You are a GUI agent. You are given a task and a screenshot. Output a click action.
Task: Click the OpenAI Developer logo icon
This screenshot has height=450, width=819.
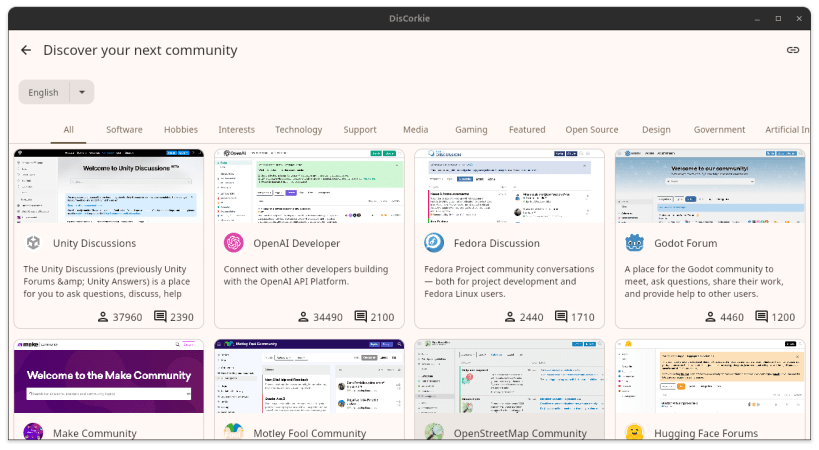click(233, 243)
